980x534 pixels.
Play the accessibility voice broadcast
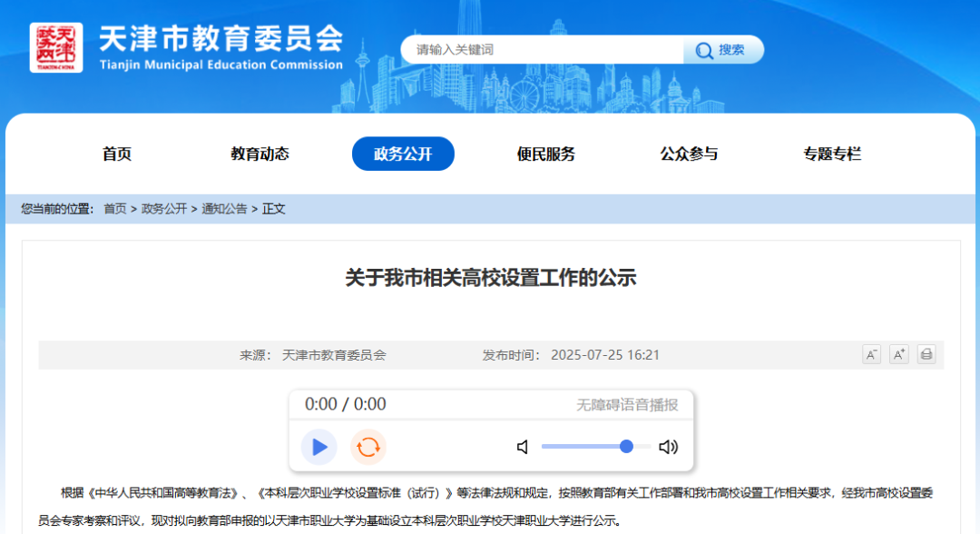(318, 447)
